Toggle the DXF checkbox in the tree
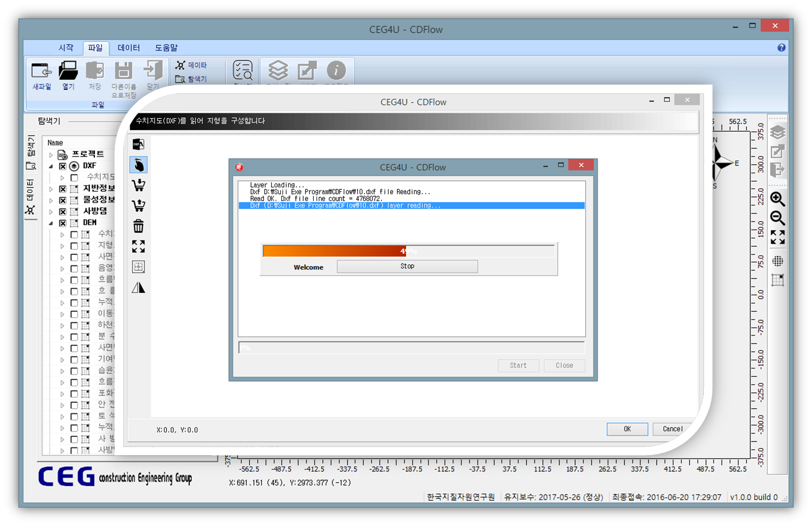 pyautogui.click(x=63, y=166)
